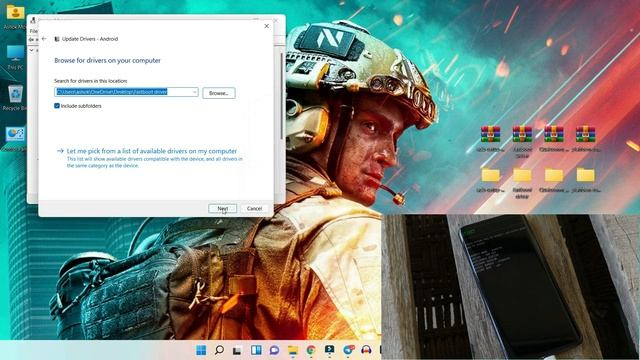Select the fastboot driver WinRAR archive
The height and width of the screenshot is (360, 640).
tap(522, 141)
